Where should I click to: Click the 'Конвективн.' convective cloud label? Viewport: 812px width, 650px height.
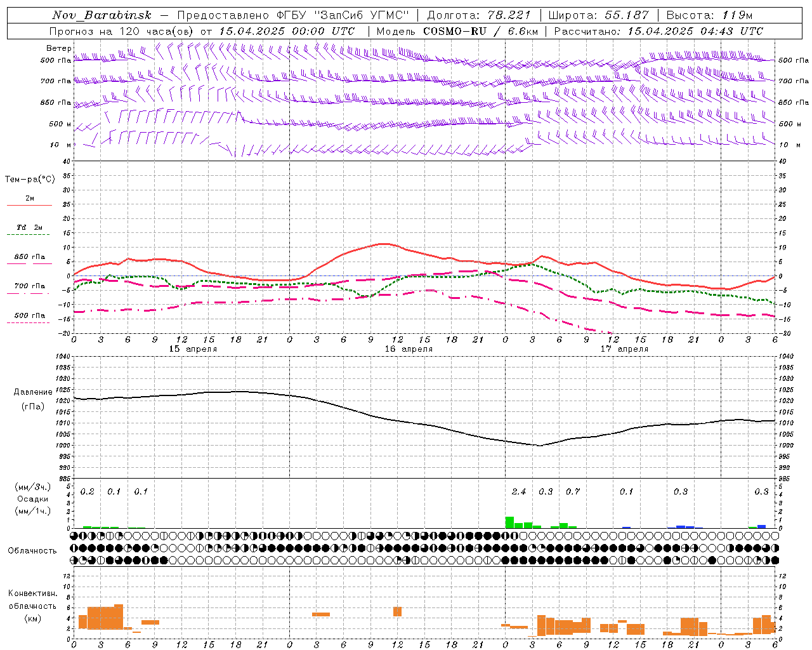click(x=33, y=594)
